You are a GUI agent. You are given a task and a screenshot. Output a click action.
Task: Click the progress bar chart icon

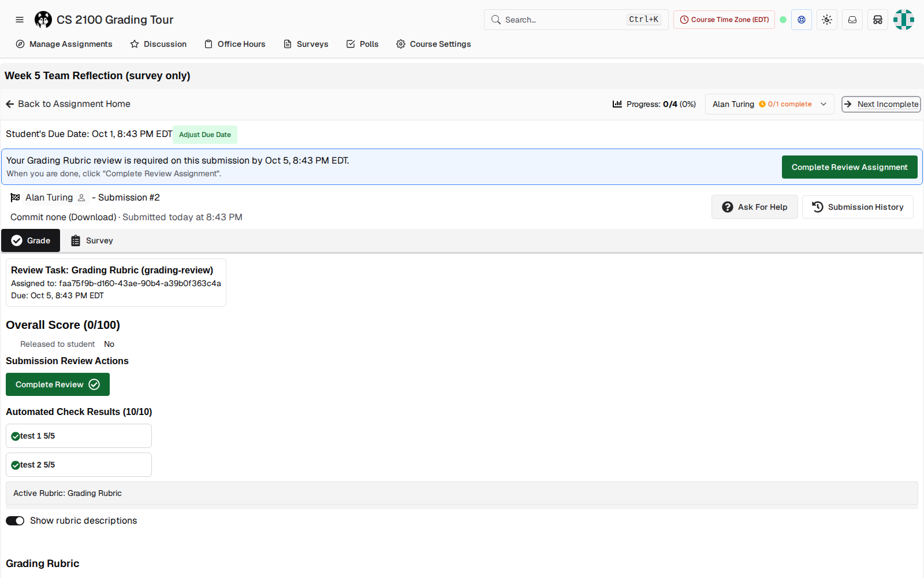[x=617, y=104]
